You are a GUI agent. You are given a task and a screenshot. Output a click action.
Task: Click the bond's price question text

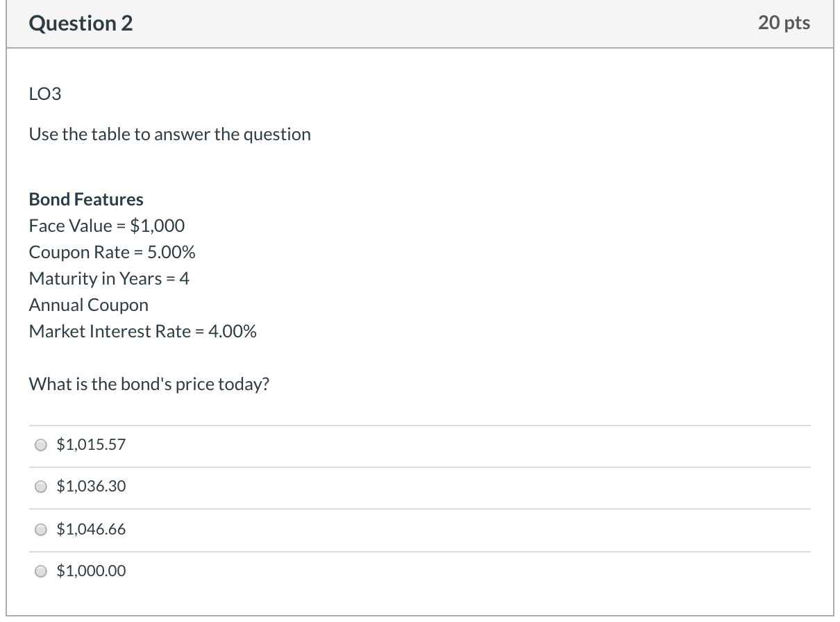tap(149, 384)
